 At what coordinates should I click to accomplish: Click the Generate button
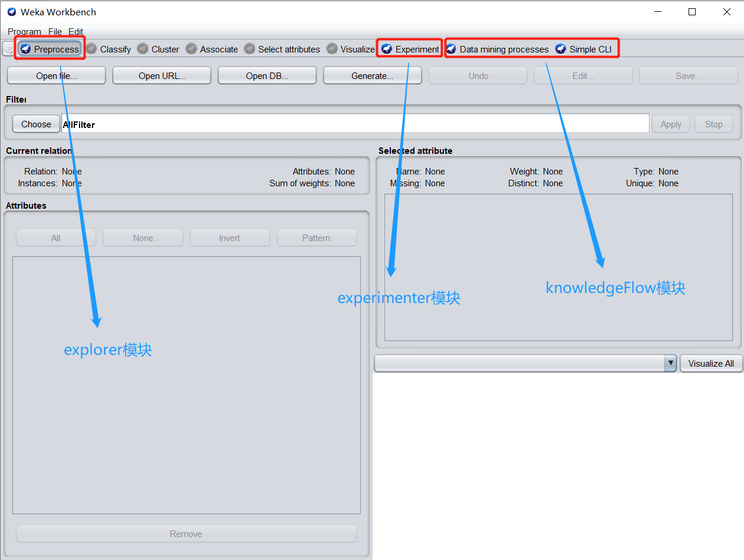(x=373, y=75)
